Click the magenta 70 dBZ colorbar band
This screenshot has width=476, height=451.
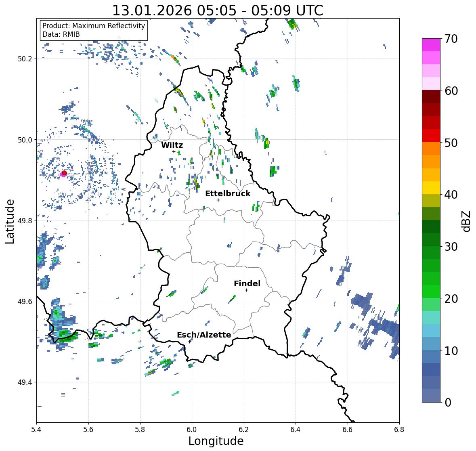click(431, 45)
